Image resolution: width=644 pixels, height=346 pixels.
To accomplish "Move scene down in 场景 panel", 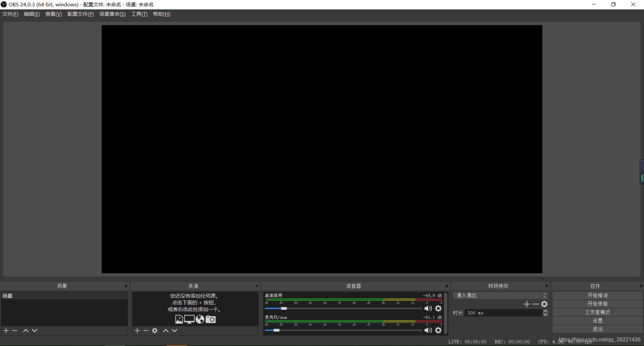I will pos(35,331).
